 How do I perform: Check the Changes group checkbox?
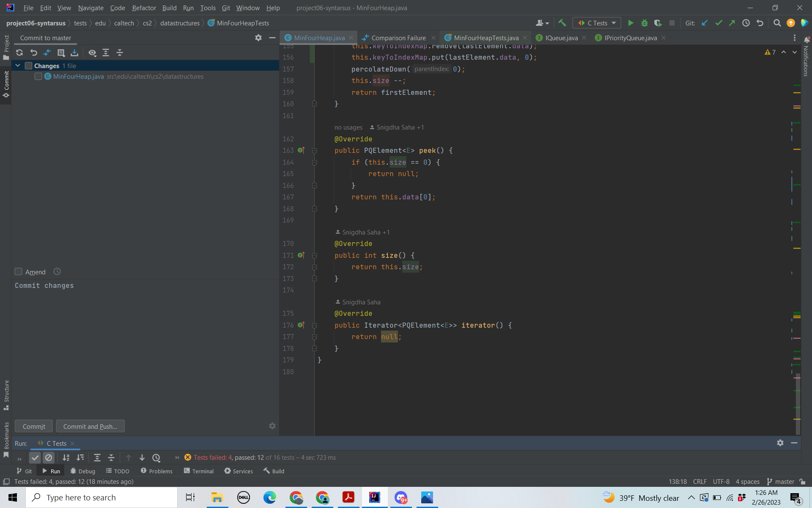[x=29, y=66]
